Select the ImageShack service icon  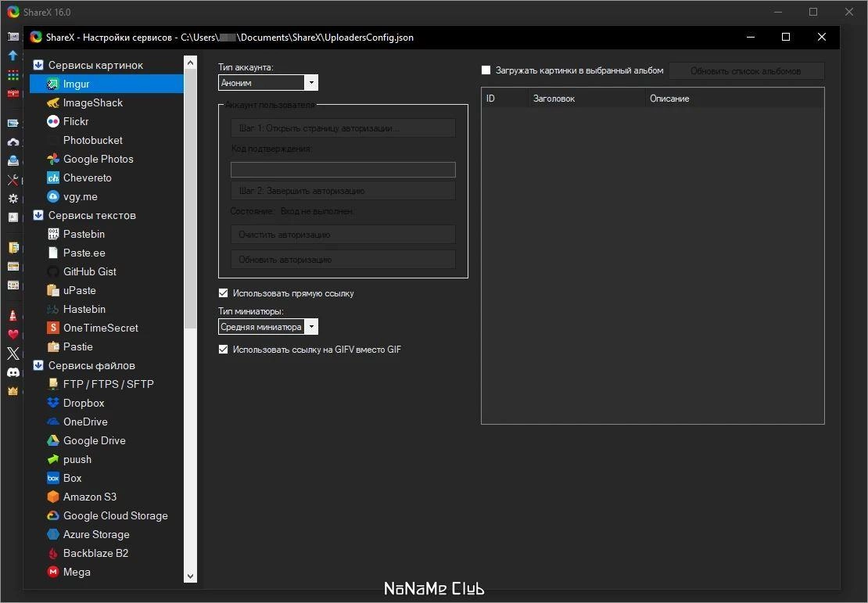pos(53,103)
